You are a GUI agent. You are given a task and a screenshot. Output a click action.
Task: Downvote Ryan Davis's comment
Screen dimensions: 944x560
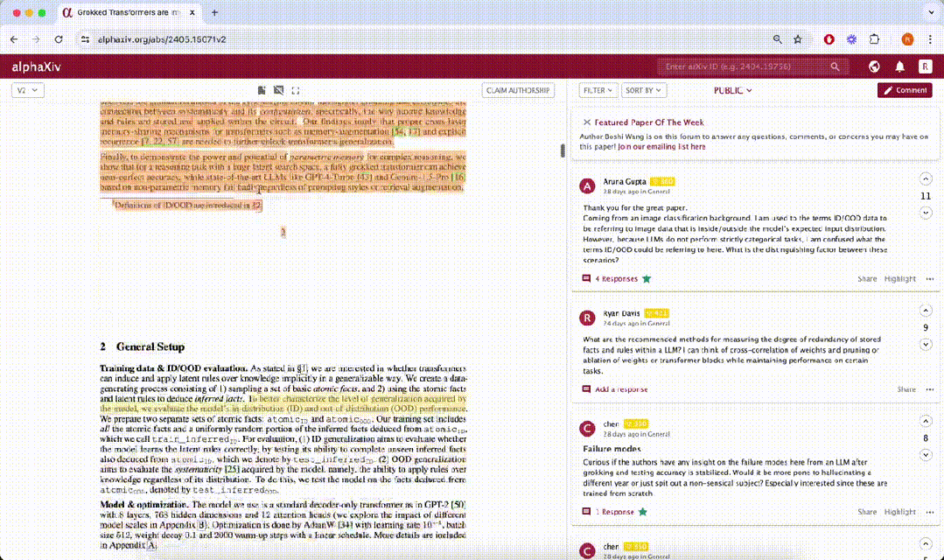pos(926,345)
